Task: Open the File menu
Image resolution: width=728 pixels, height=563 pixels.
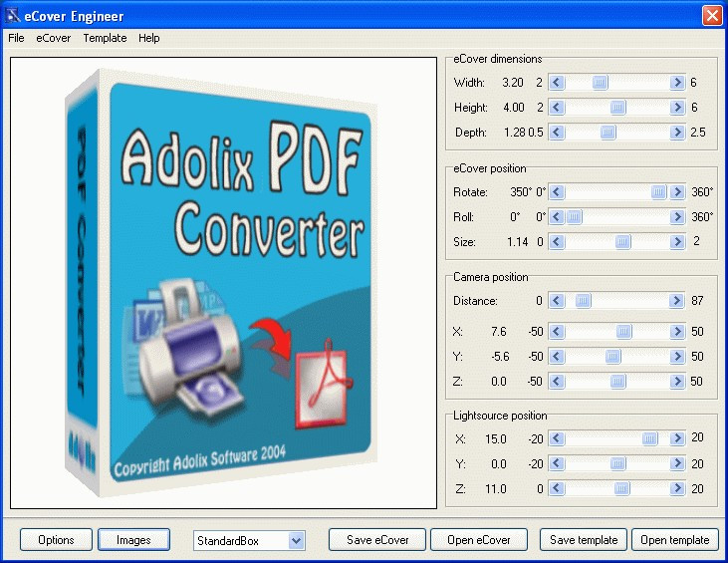Action: 16,38
